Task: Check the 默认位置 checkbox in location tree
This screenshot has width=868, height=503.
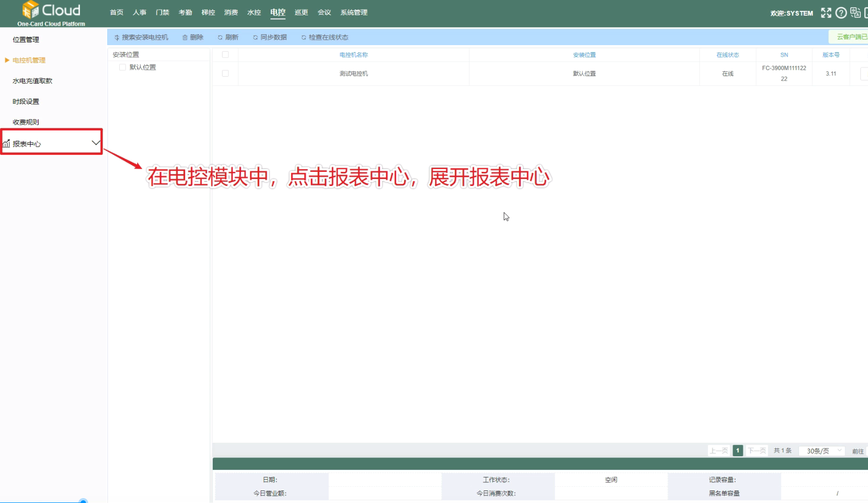Action: pos(122,67)
